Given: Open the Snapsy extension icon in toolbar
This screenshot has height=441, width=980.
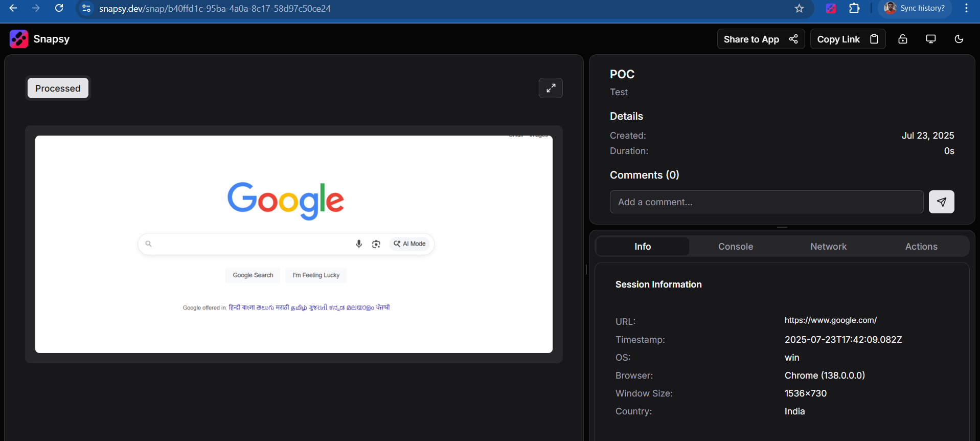Looking at the screenshot, I should 831,9.
